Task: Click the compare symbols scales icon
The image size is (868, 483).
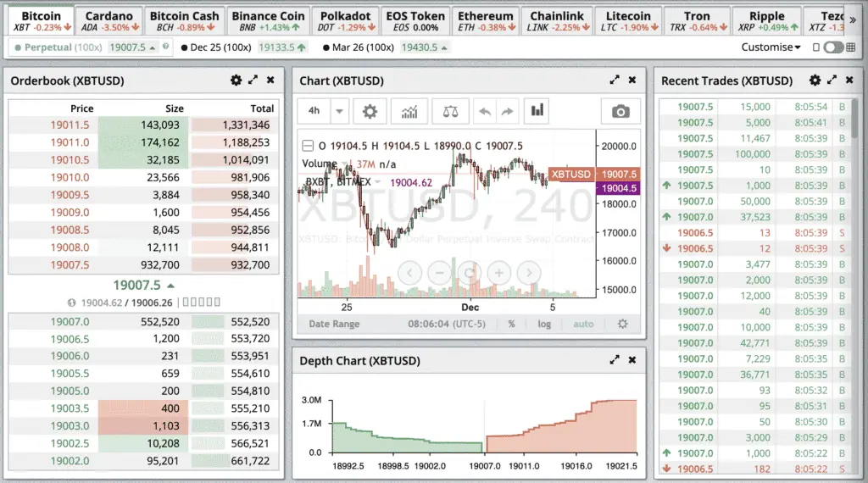Action: [450, 111]
